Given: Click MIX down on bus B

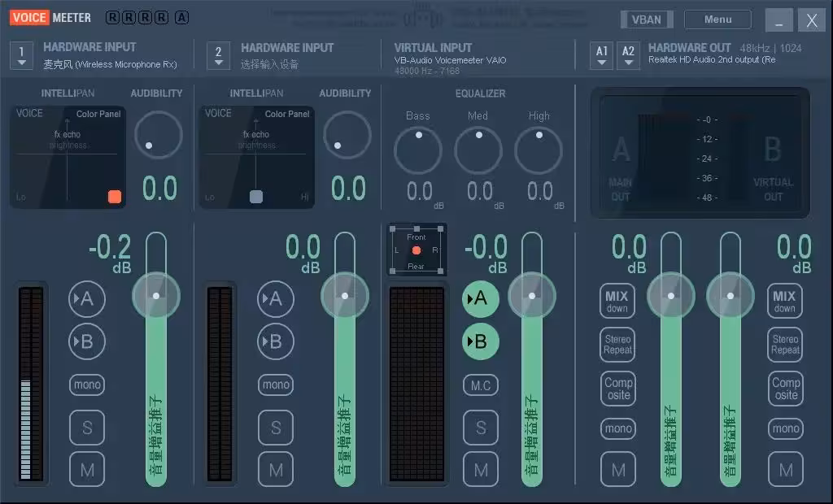Looking at the screenshot, I should [785, 301].
